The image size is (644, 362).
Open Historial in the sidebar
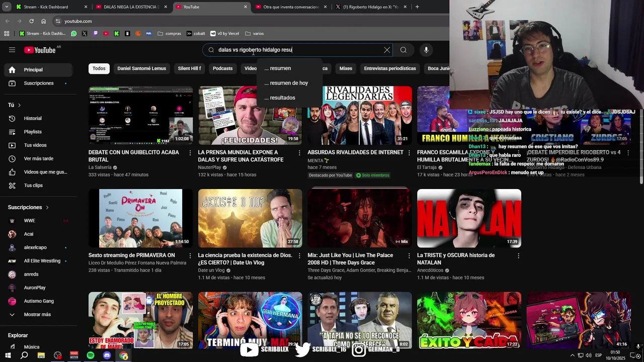(39, 118)
